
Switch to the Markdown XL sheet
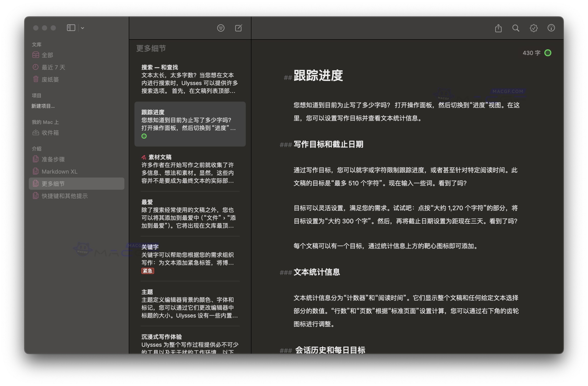tap(59, 171)
